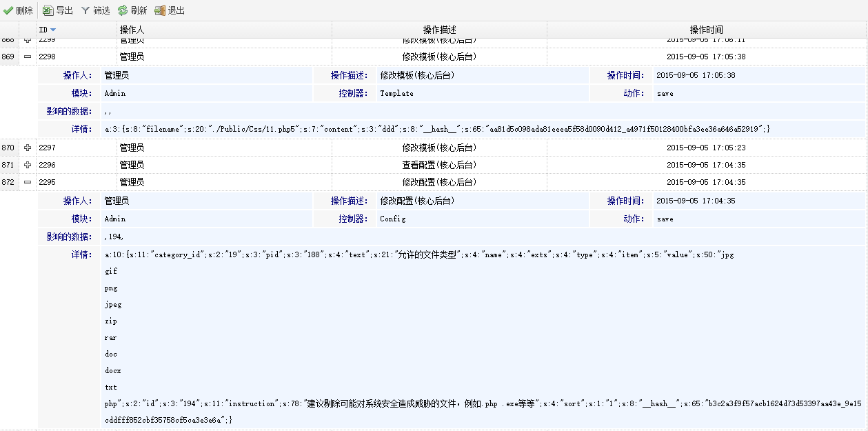Sort by the 操作描述 column header
This screenshot has width=868, height=431.
point(439,30)
